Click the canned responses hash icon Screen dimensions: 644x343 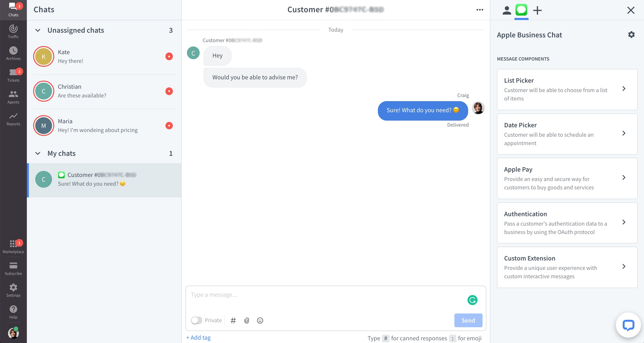point(233,321)
